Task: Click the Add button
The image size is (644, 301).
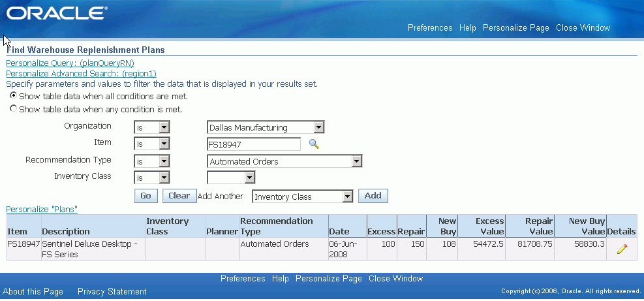Action: coord(373,196)
